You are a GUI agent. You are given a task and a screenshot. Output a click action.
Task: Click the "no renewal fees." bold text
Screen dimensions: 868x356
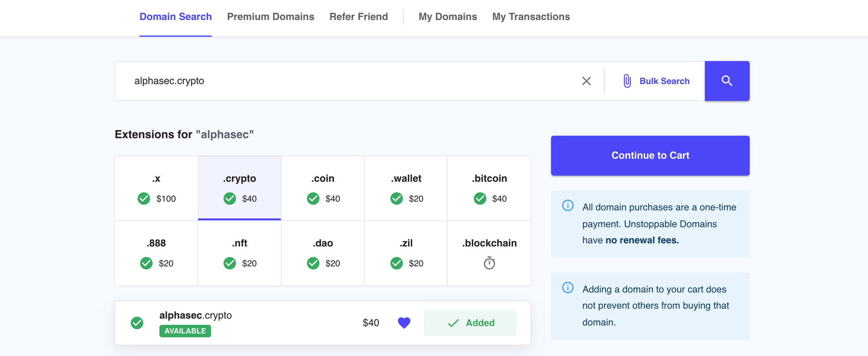click(642, 240)
